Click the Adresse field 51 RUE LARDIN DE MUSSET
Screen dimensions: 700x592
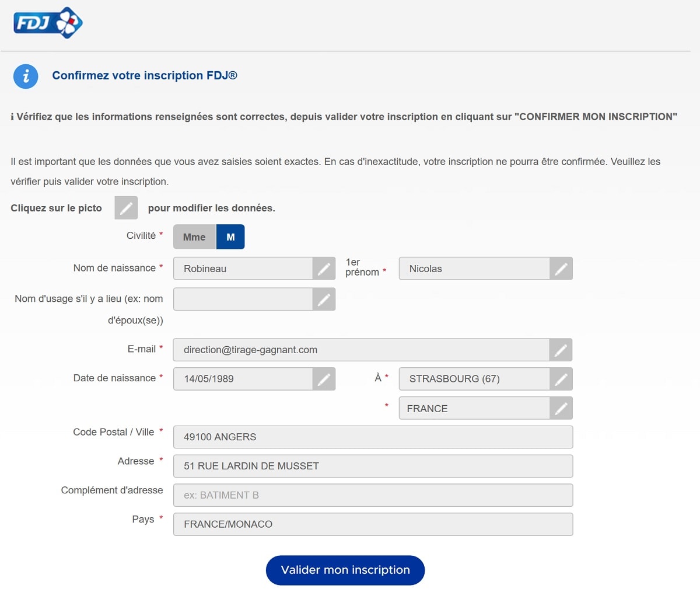(x=373, y=466)
